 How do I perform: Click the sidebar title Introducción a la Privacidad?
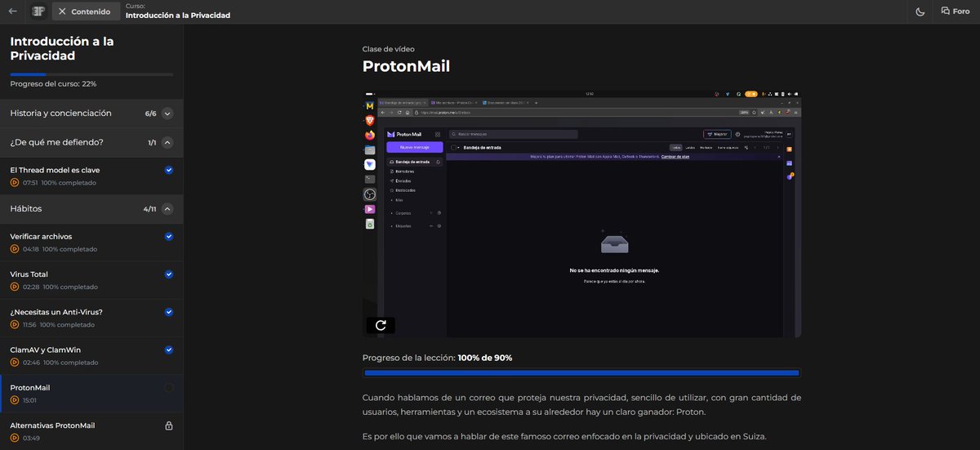coord(62,48)
